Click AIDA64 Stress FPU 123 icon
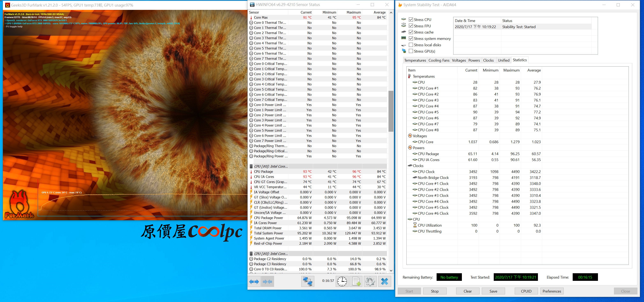644x302 pixels. (x=404, y=25)
